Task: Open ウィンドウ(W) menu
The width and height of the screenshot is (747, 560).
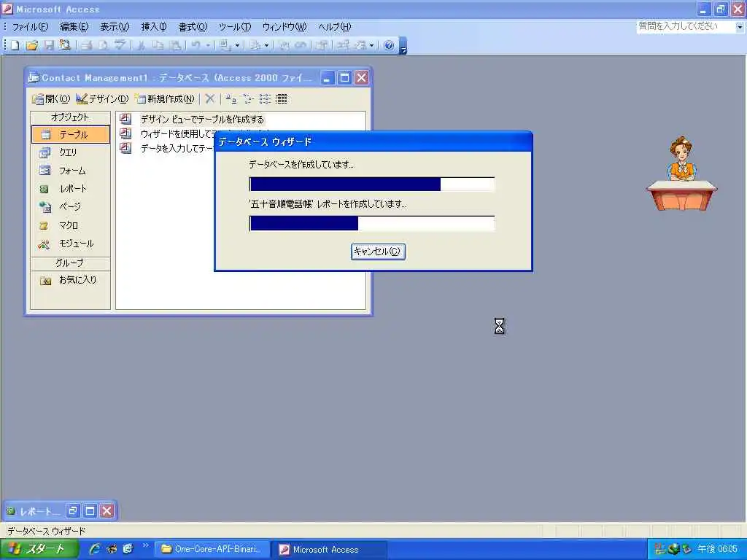Action: coord(285,27)
